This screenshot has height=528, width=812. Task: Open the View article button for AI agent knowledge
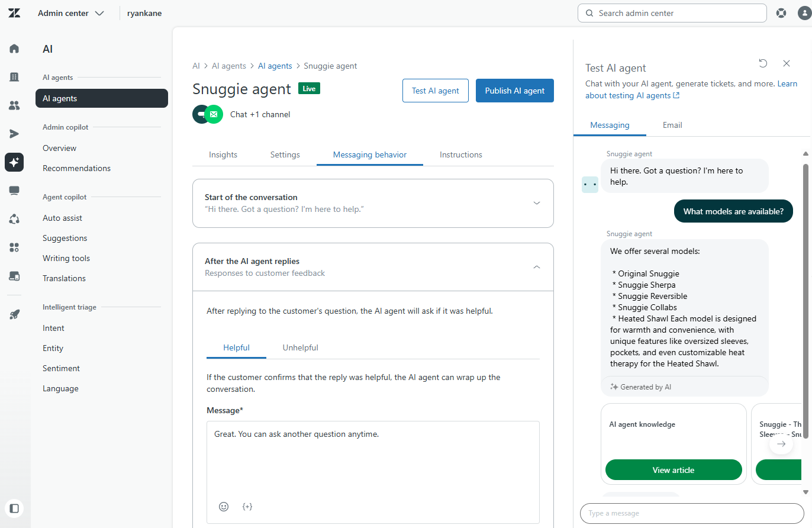(673, 469)
